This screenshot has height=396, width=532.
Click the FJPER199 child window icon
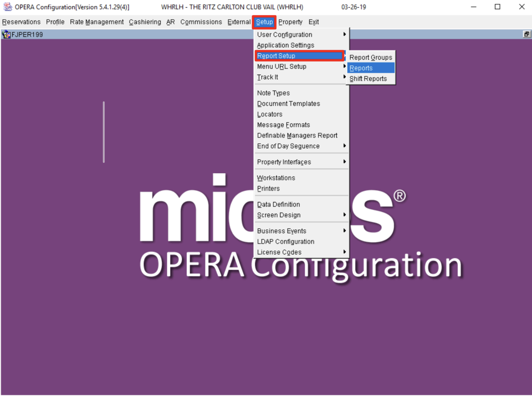click(x=6, y=34)
